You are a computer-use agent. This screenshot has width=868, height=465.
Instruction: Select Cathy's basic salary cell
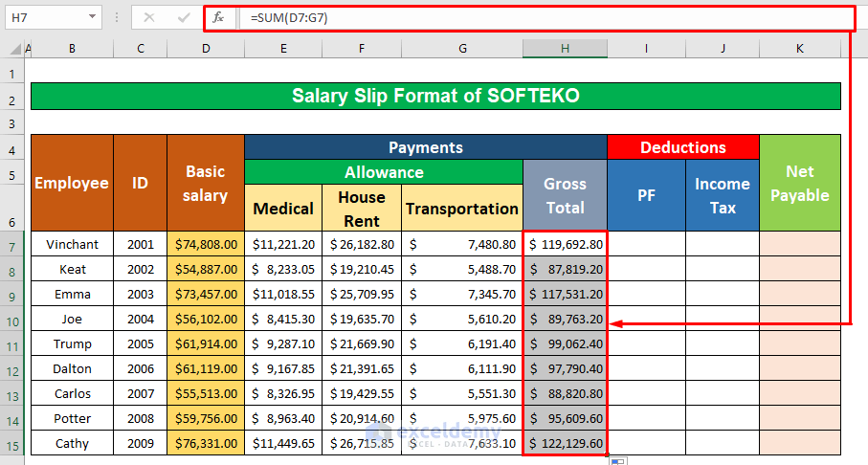coord(205,443)
